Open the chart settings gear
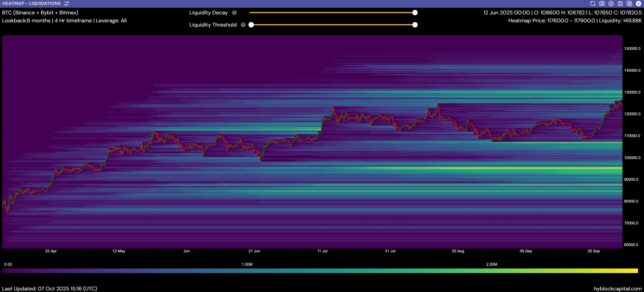 pos(611,4)
